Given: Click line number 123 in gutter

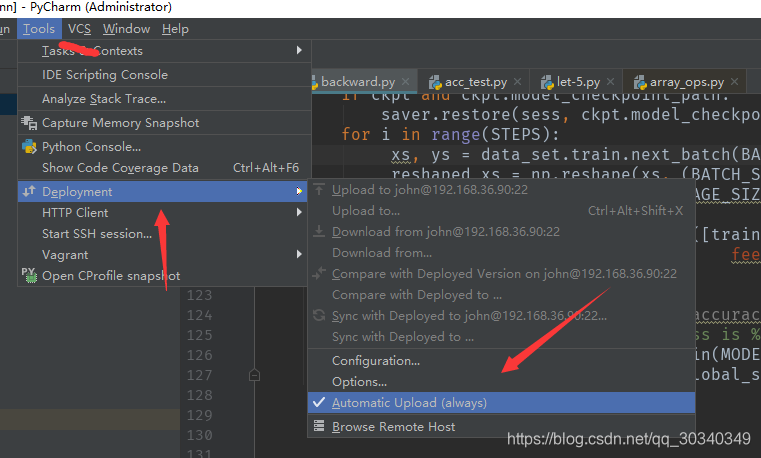Looking at the screenshot, I should (x=199, y=295).
